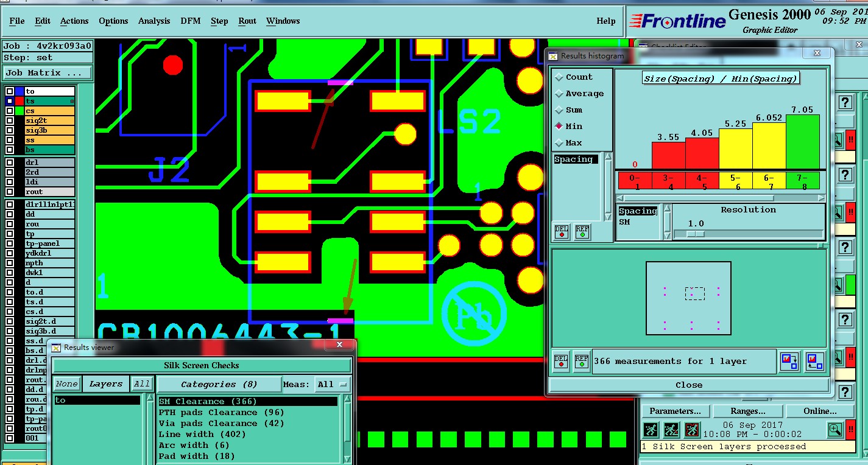Image resolution: width=868 pixels, height=465 pixels.
Task: Click magnifier icon beside checklist timestamp
Action: click(x=836, y=430)
